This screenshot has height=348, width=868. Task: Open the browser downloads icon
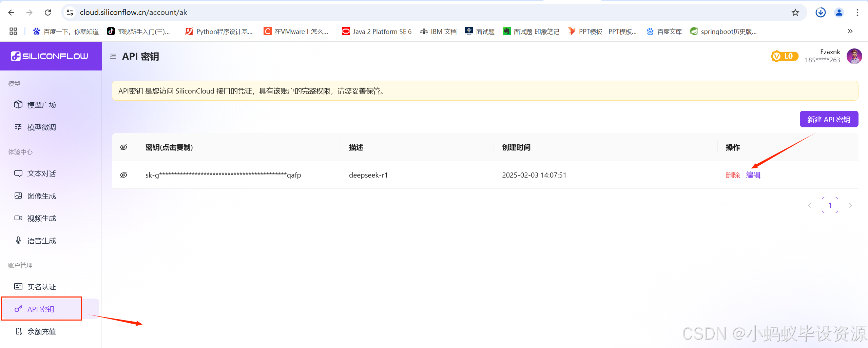(x=821, y=13)
